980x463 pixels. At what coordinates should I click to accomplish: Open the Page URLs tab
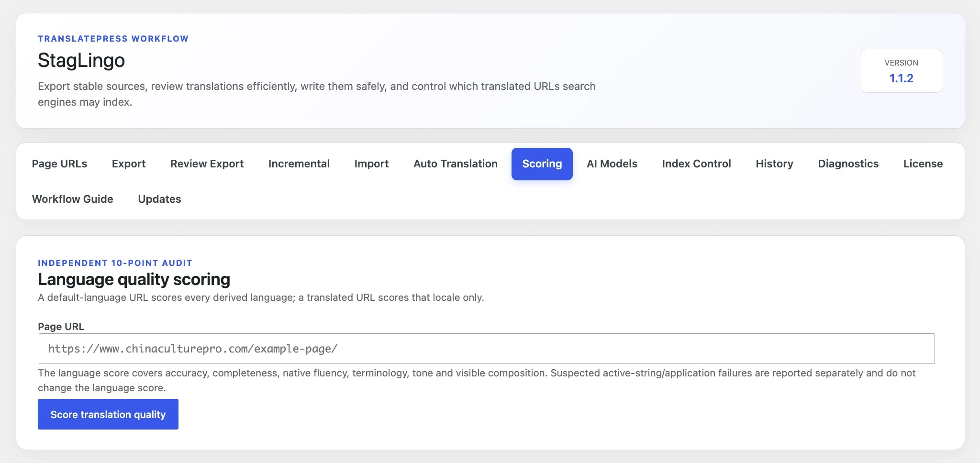(x=59, y=164)
